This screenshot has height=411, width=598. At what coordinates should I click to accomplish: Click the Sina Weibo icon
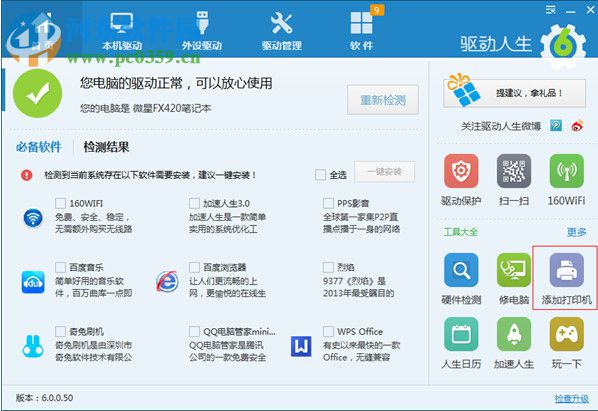pos(577,125)
